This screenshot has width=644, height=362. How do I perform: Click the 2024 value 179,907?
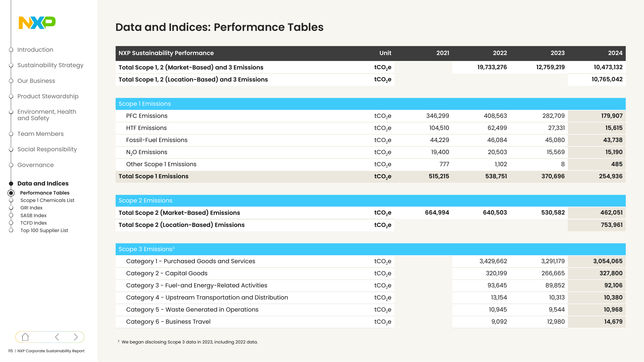click(x=612, y=116)
